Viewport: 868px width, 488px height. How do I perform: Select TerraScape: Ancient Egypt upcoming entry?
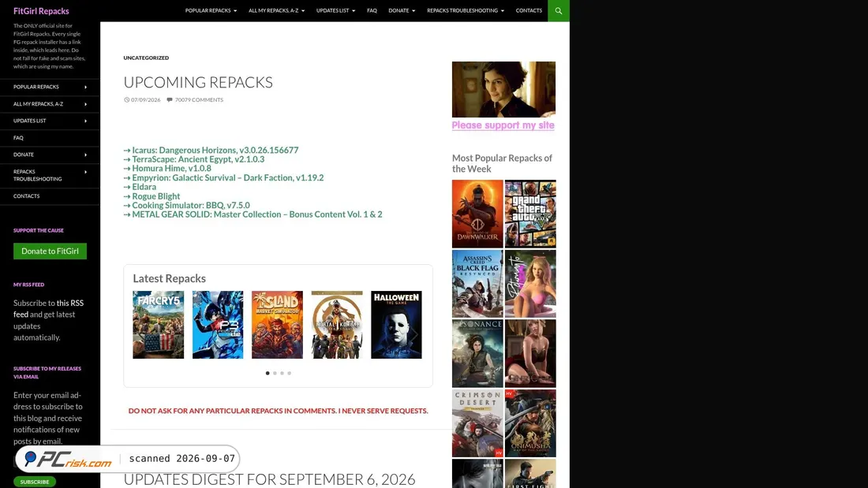[x=197, y=159]
